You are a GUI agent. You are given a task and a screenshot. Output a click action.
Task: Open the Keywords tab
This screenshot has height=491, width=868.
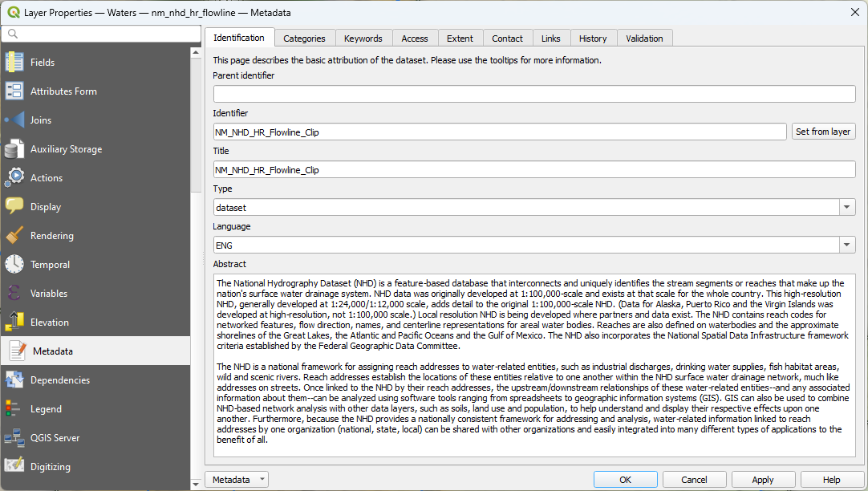tap(363, 39)
